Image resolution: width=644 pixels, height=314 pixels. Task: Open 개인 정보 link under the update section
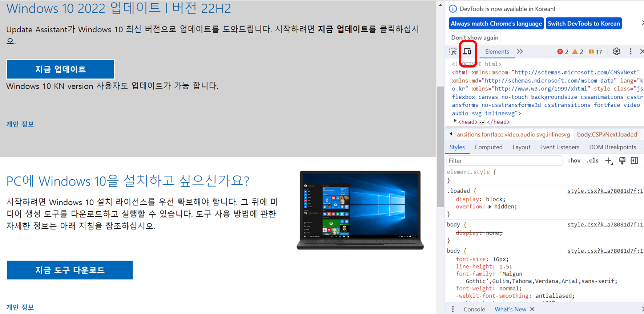[x=20, y=124]
